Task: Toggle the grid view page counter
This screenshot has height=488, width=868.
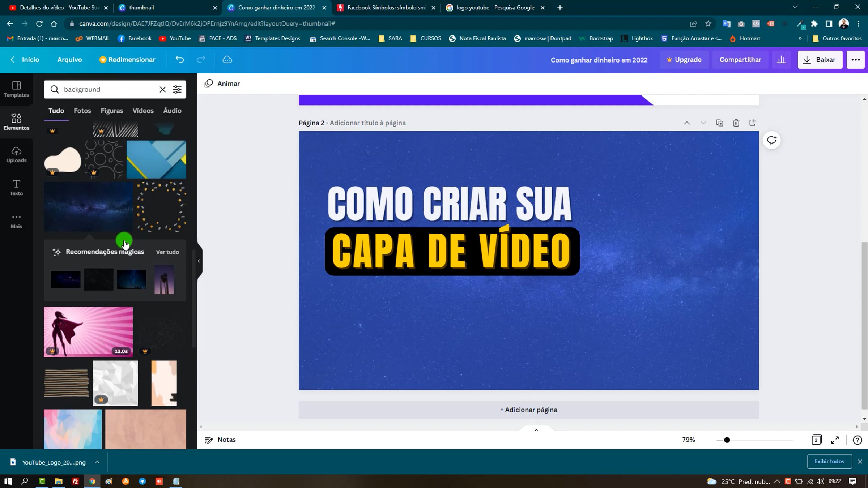Action: tap(816, 440)
